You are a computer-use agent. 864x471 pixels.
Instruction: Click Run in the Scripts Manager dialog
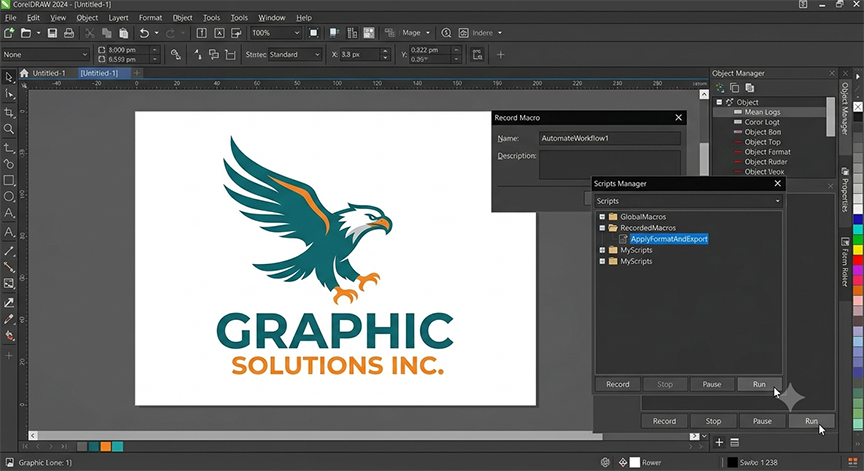759,385
